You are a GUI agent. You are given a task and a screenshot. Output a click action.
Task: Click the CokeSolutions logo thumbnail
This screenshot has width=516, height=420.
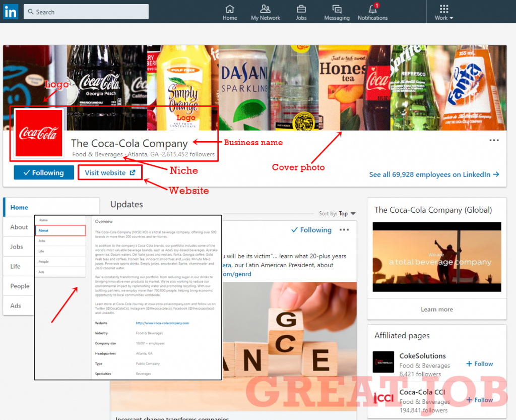tap(383, 362)
